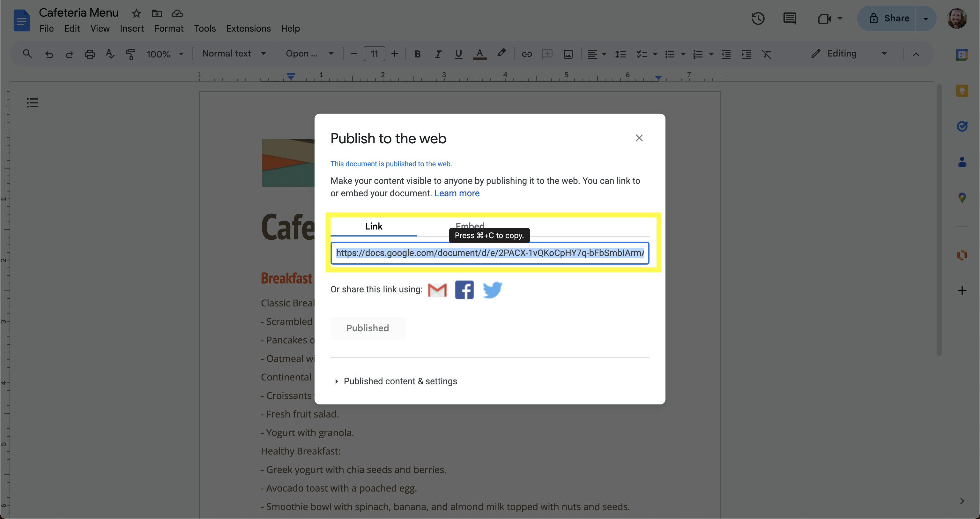Click the Share button
Screen dimensions: 980x519
tap(887, 18)
